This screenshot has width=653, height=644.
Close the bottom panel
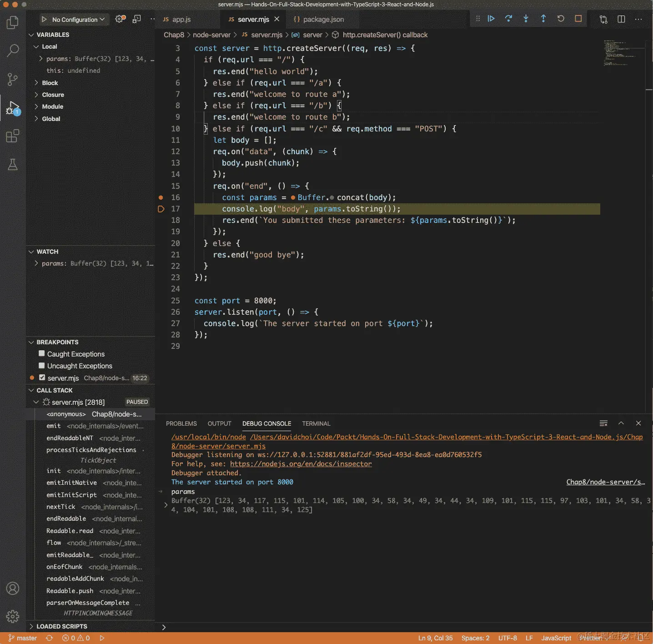coord(638,423)
